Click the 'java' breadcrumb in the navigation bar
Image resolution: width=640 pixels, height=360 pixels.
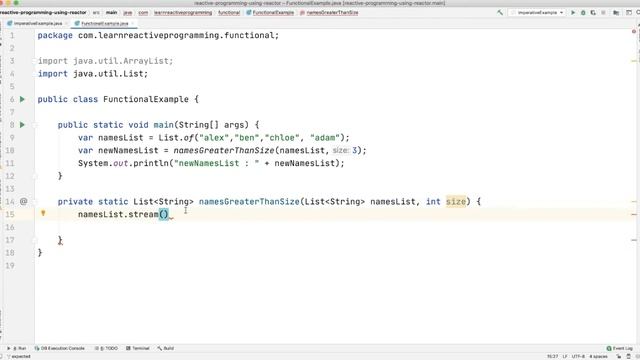coord(128,13)
